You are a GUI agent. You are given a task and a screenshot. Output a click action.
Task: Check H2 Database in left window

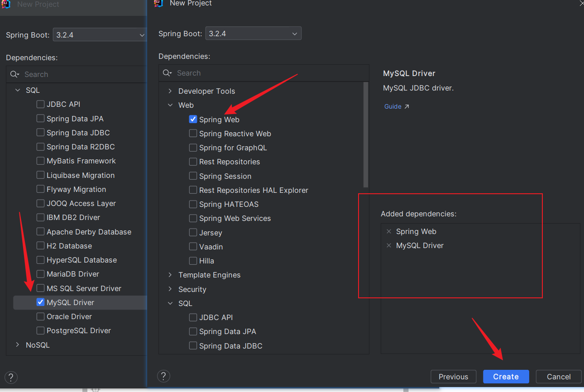(40, 246)
